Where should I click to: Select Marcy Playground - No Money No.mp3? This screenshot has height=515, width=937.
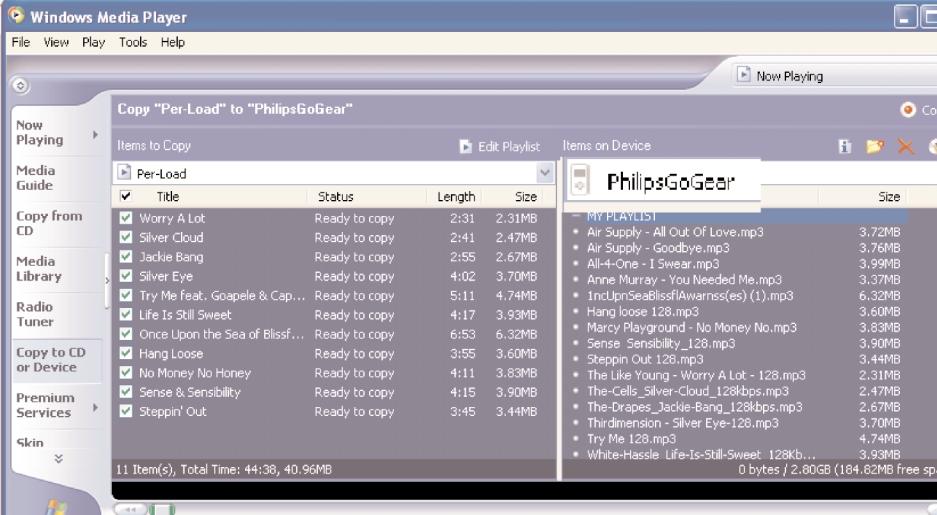(x=692, y=327)
